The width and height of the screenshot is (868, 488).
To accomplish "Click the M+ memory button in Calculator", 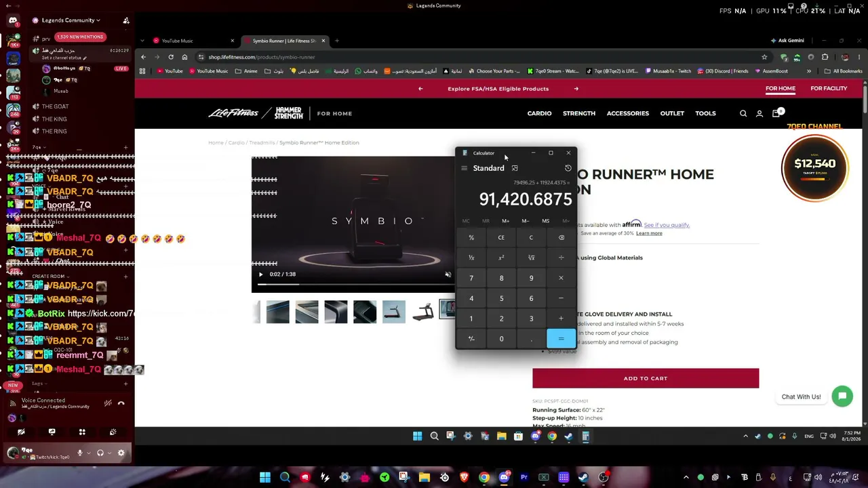I will coord(505,221).
